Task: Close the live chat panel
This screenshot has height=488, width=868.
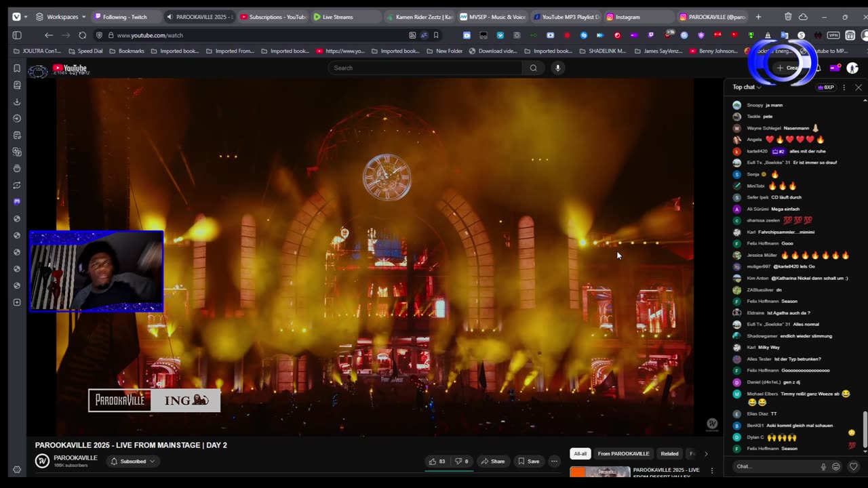Action: coord(858,87)
